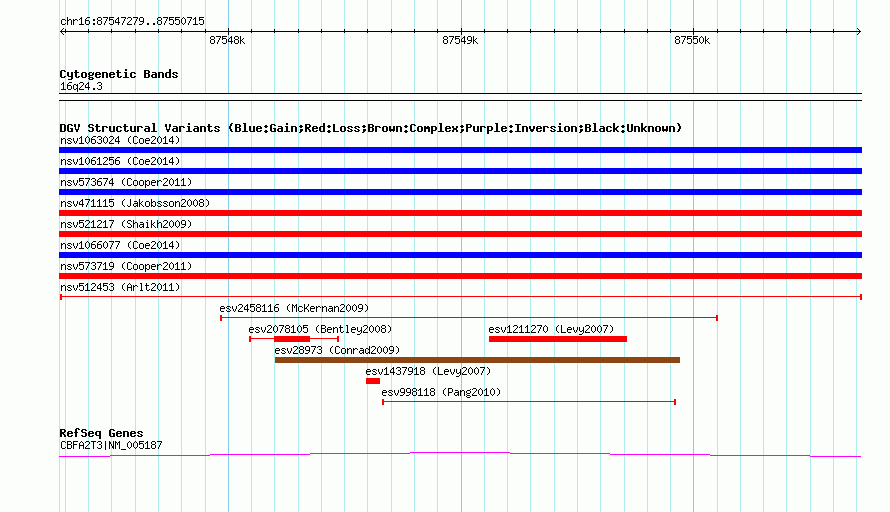890x512 pixels.
Task: Select the nsv573719 (Cooper2011) label
Action: pyautogui.click(x=126, y=266)
